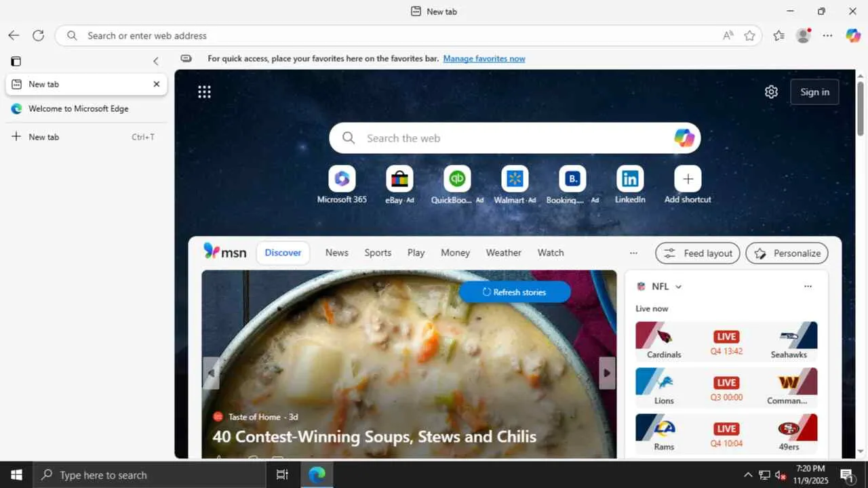
Task: Switch to the Sports feed tab
Action: point(378,253)
